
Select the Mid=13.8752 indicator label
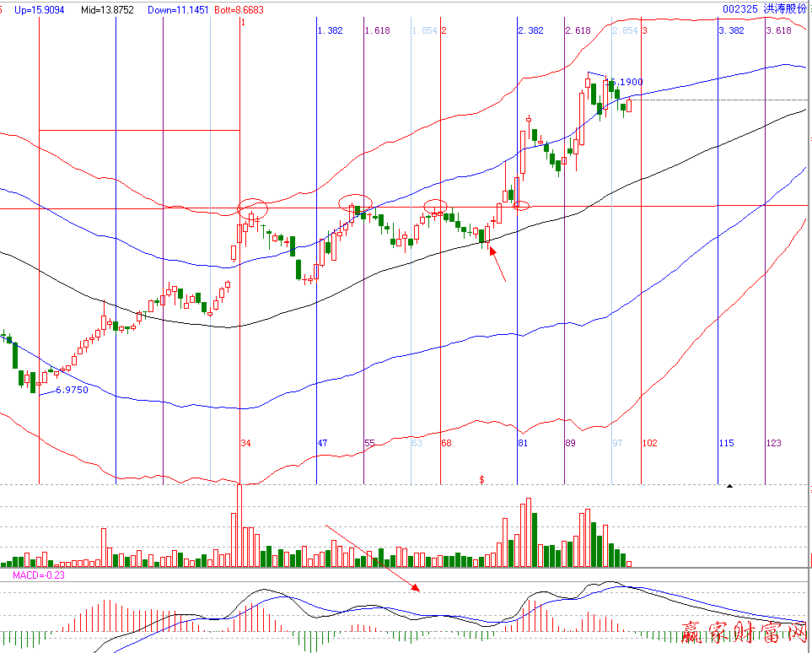click(107, 8)
